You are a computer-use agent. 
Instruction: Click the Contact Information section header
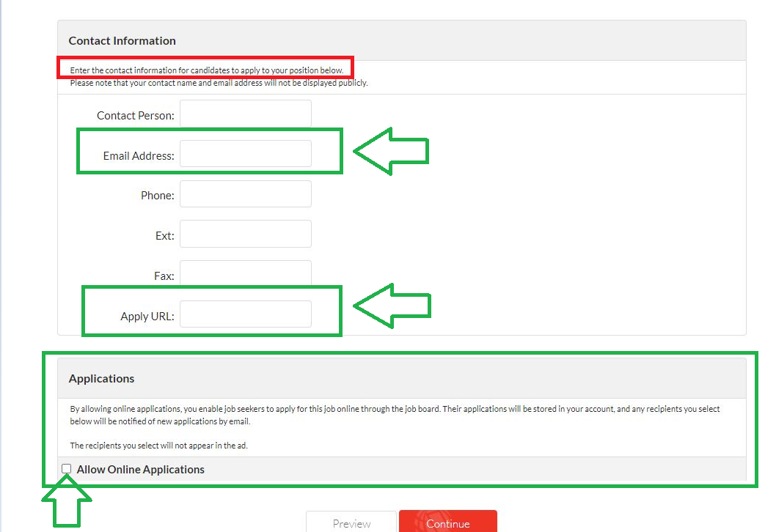point(122,41)
